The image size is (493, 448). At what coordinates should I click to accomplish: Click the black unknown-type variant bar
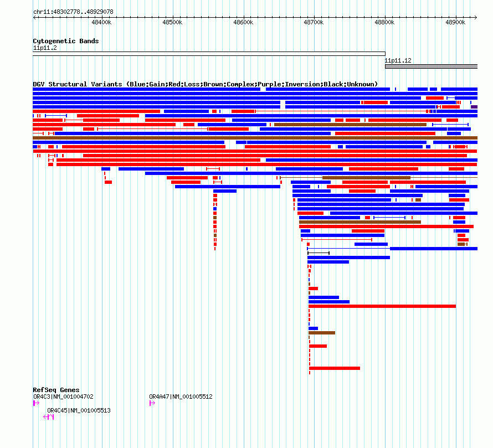pos(319,253)
